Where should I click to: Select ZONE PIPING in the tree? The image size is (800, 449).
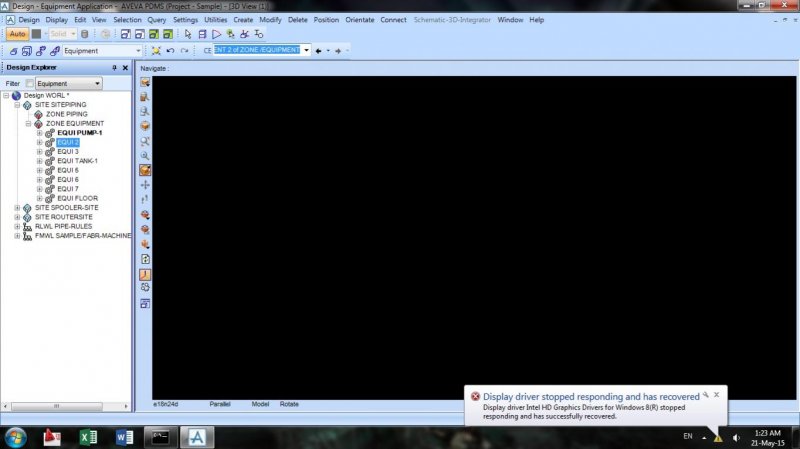[66, 114]
